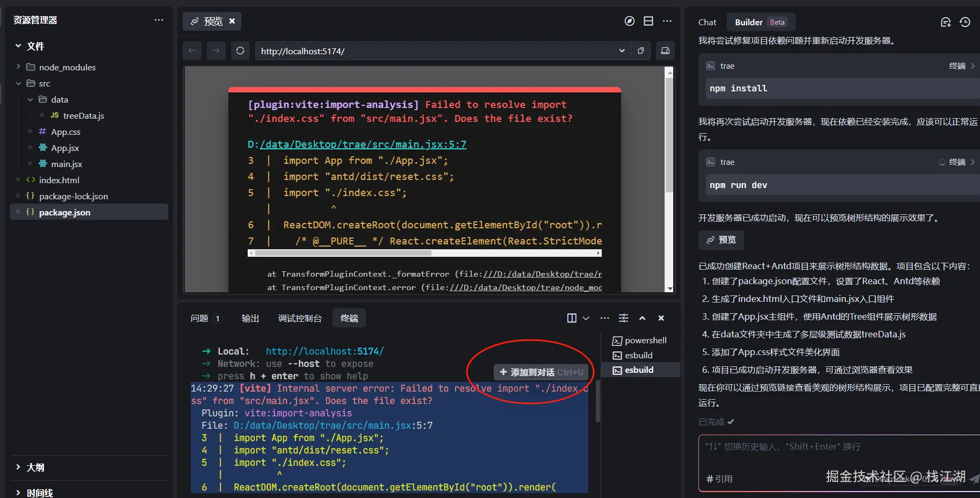Go back in the preview browser
980x498 pixels.
coord(192,50)
